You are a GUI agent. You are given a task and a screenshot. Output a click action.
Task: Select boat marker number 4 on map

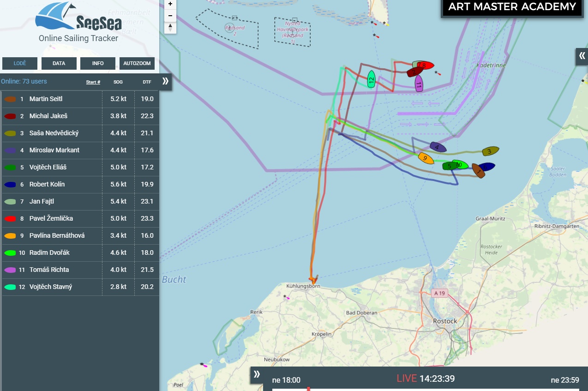[438, 147]
